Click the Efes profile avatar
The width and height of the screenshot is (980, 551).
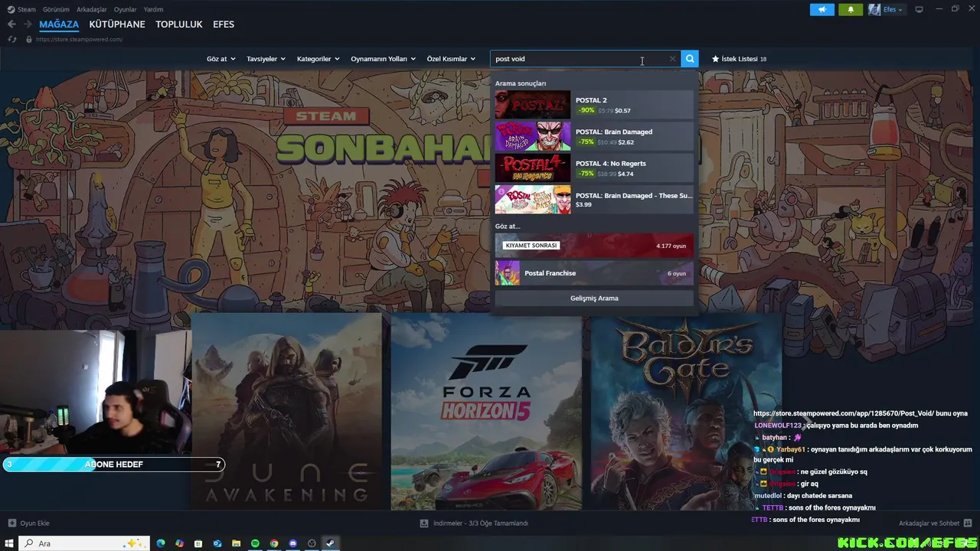click(x=874, y=9)
